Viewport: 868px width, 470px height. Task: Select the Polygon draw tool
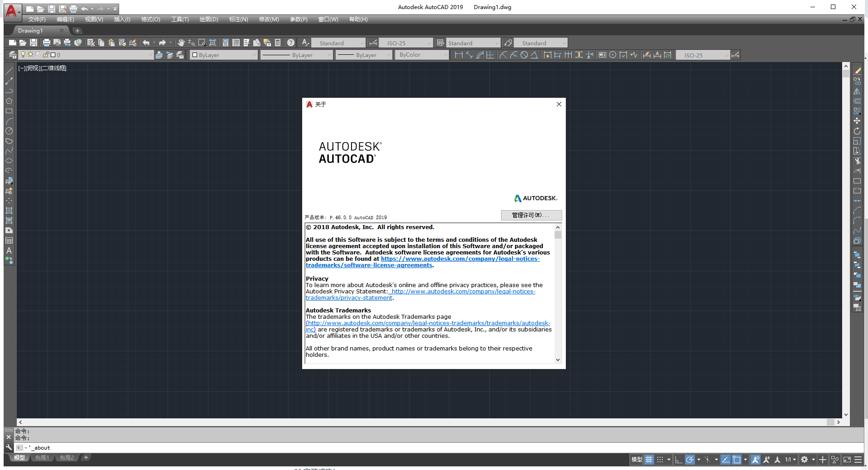(9, 101)
